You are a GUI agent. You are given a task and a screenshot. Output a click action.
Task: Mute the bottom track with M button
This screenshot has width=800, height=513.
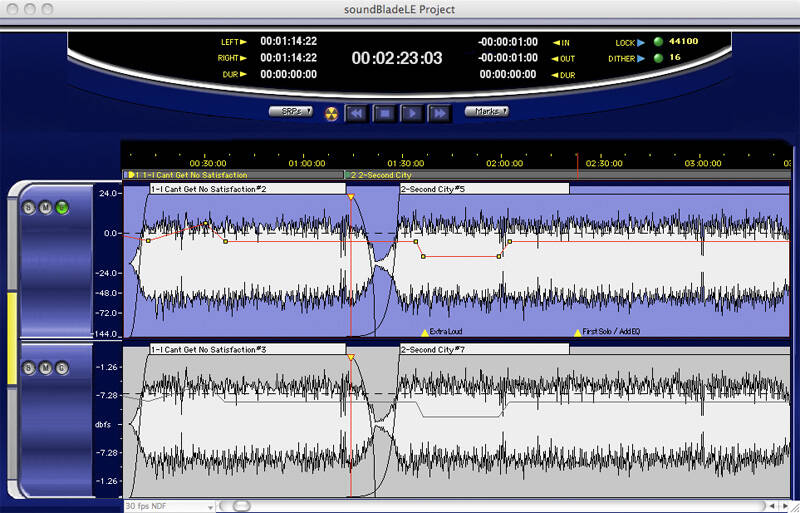click(x=45, y=368)
